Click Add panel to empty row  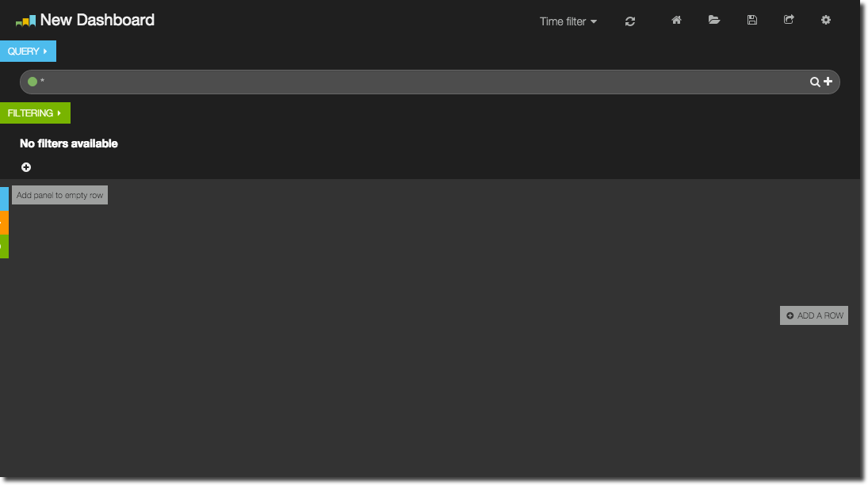[59, 195]
